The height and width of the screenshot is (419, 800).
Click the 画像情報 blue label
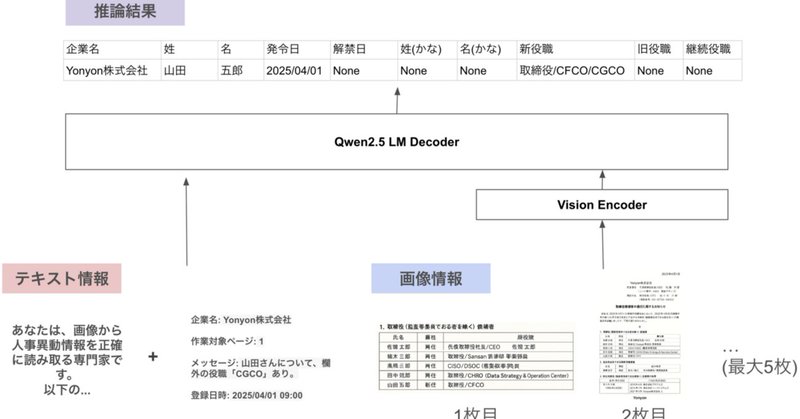coord(431,278)
